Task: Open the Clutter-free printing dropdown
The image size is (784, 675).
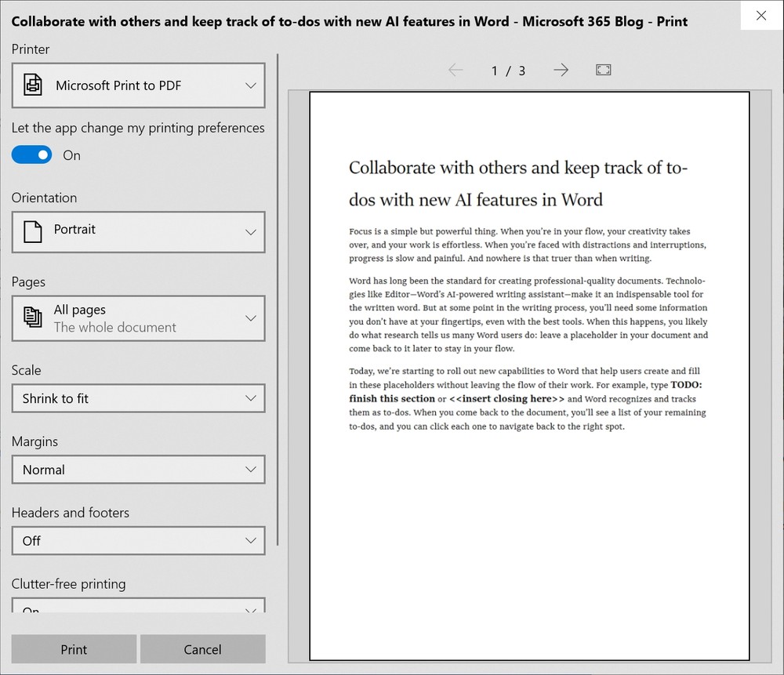Action: point(138,607)
